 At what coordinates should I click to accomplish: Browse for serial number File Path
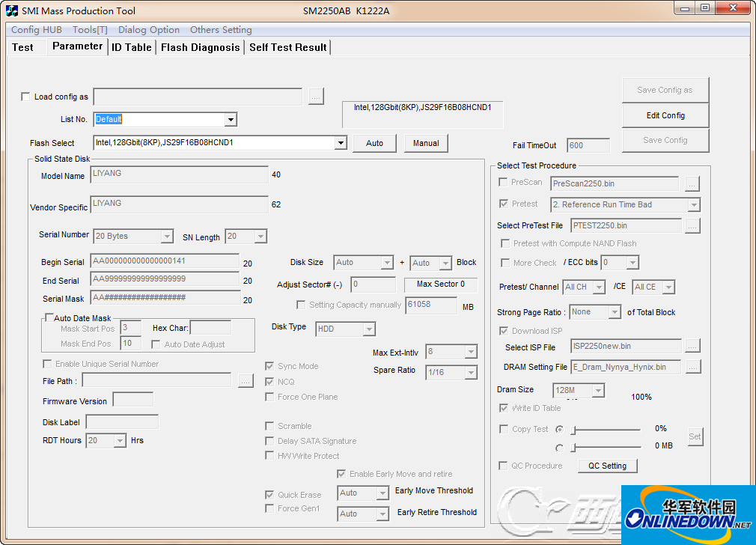(246, 381)
